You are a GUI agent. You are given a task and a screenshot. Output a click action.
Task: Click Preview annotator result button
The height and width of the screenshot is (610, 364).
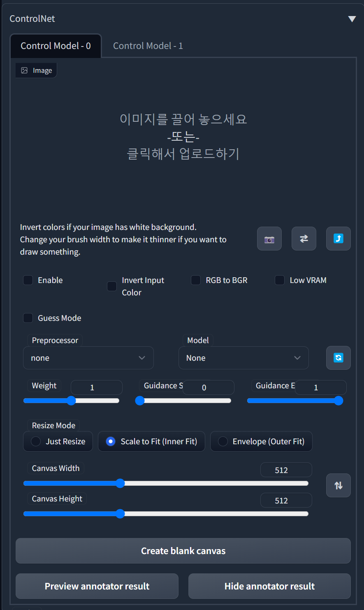97,586
